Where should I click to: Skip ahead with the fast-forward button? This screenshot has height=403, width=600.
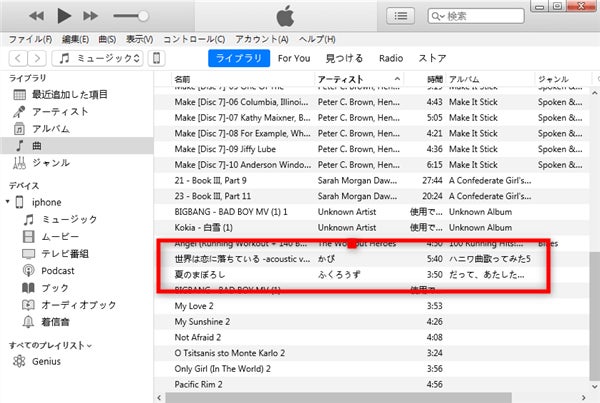tap(90, 16)
